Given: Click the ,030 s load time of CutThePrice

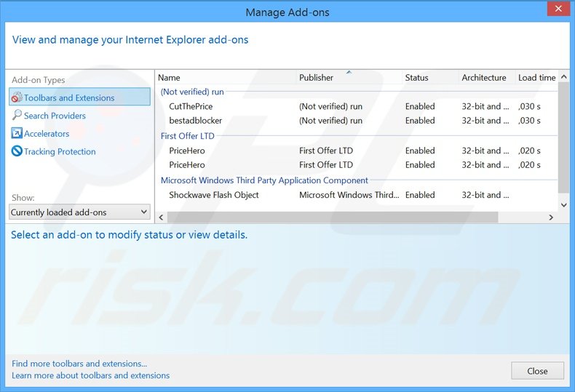Looking at the screenshot, I should coord(529,106).
